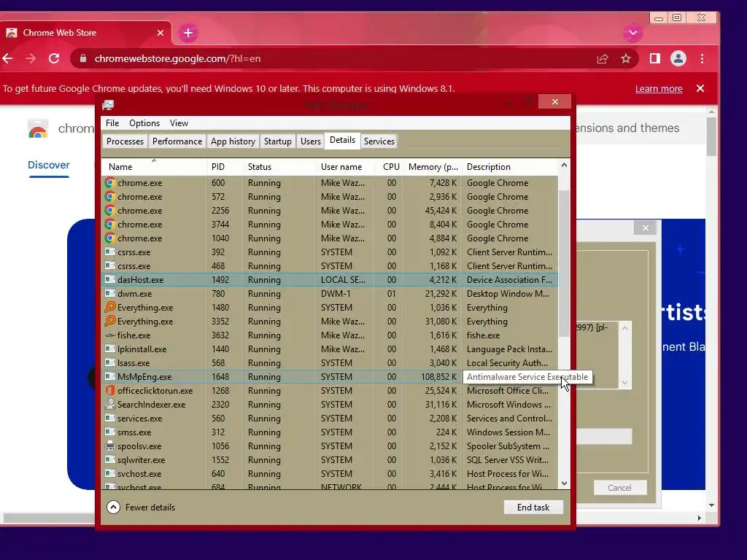Open Chrome's three-dot menu
This screenshot has height=560, width=747.
[703, 58]
